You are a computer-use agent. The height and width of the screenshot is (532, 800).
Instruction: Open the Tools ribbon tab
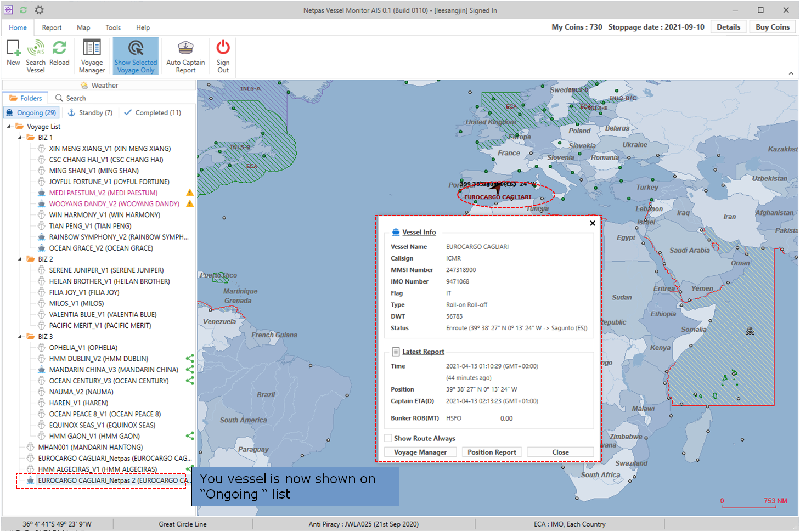(113, 27)
